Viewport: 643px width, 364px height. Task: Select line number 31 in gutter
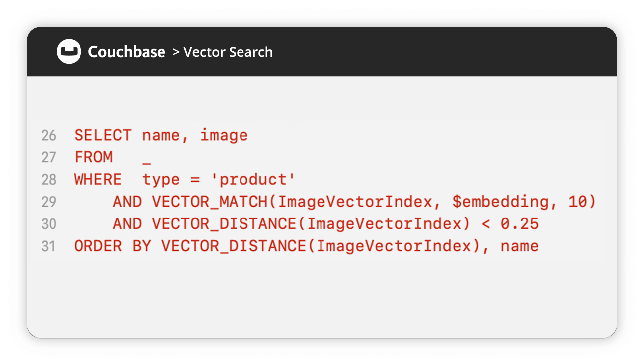point(49,246)
